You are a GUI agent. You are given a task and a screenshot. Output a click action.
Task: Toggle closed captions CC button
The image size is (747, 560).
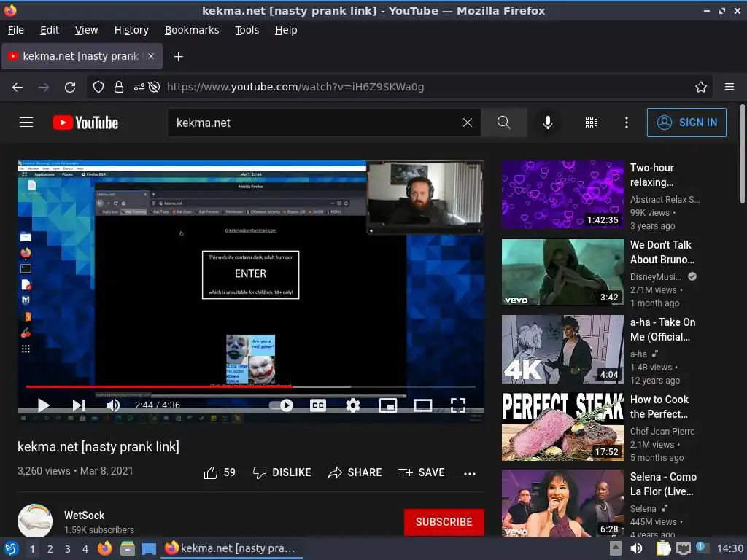pyautogui.click(x=318, y=405)
